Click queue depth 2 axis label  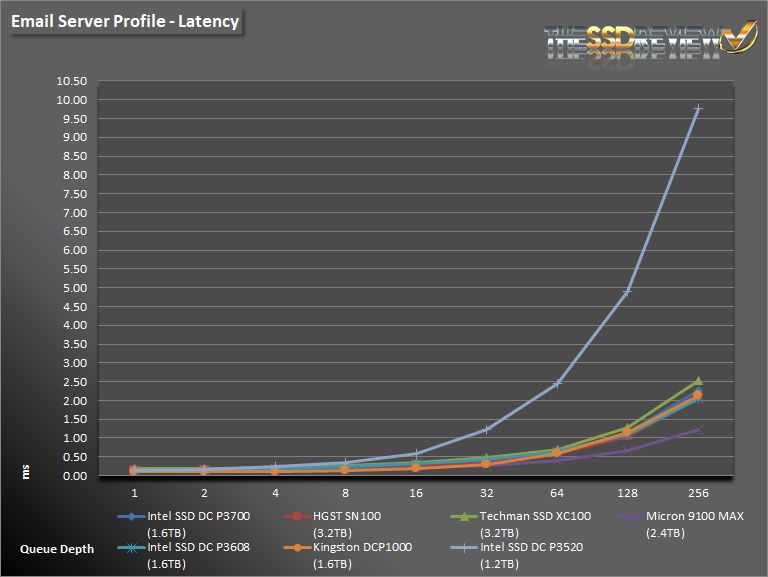[x=204, y=493]
